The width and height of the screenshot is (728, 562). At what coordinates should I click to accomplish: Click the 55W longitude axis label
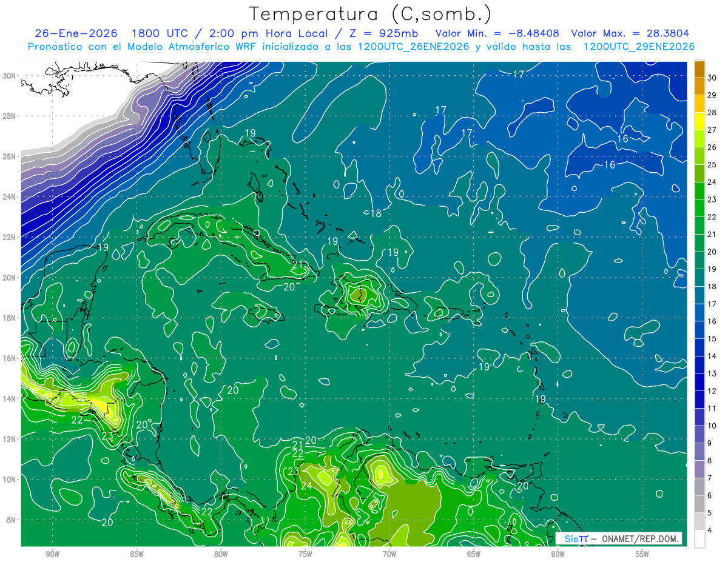tap(642, 555)
